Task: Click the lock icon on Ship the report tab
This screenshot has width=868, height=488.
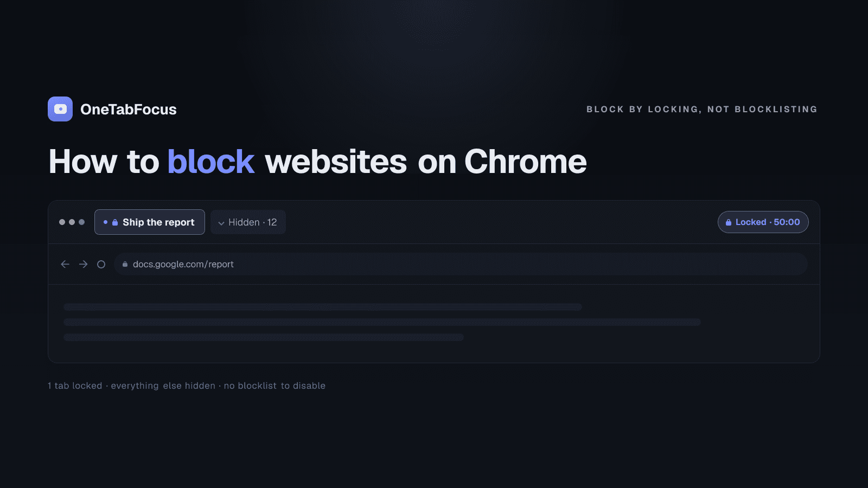Action: pos(115,222)
